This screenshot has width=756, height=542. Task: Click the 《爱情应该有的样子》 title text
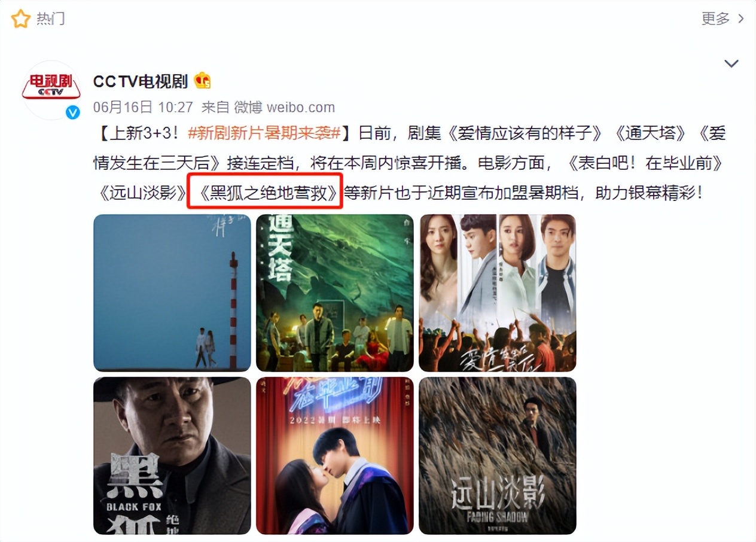[x=526, y=133]
